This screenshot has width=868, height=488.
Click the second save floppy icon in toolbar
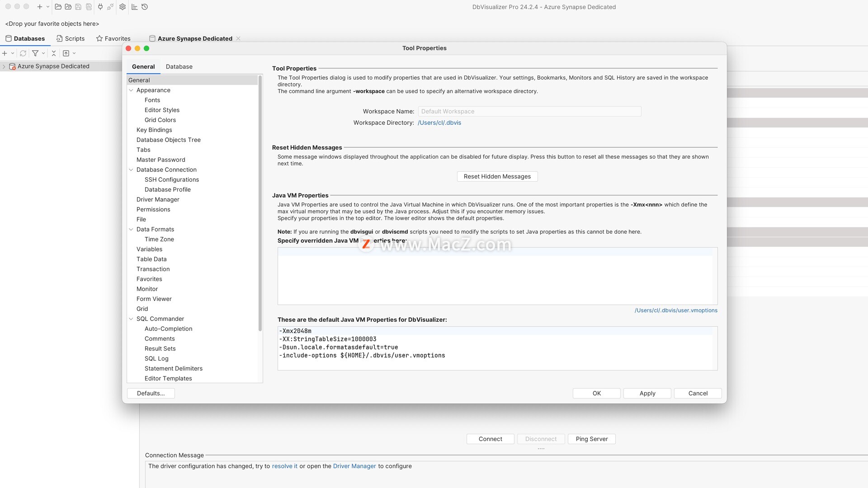pyautogui.click(x=89, y=7)
